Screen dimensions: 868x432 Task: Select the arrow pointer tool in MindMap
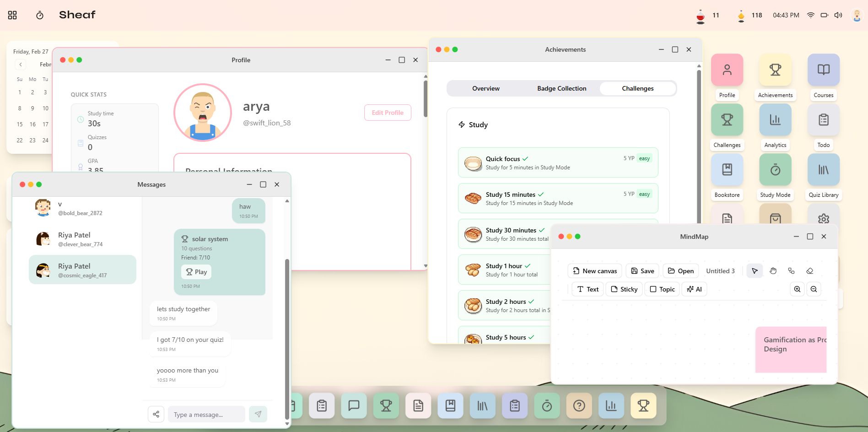click(x=755, y=270)
